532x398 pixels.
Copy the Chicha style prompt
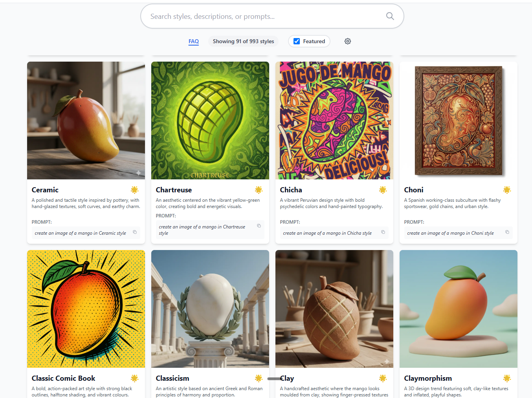(383, 232)
